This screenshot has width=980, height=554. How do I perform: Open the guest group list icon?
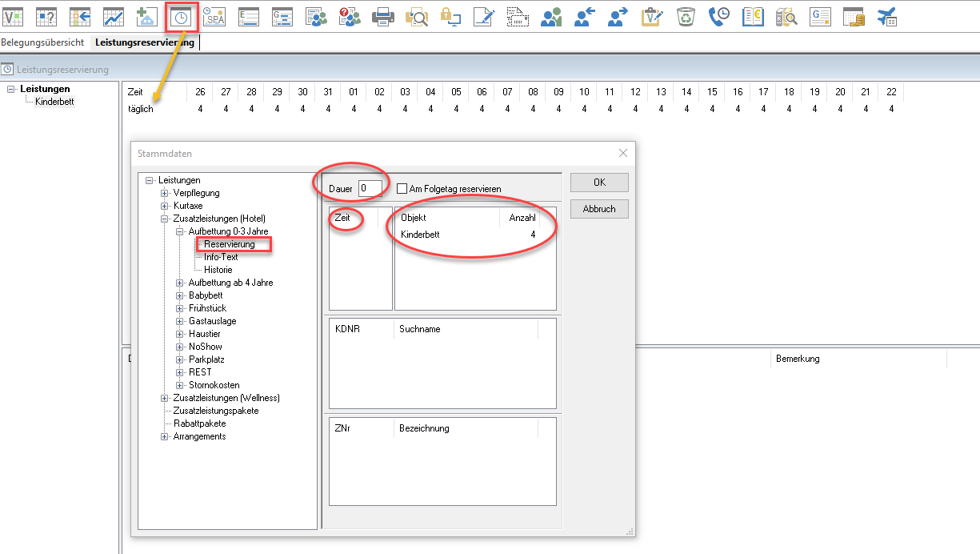317,16
